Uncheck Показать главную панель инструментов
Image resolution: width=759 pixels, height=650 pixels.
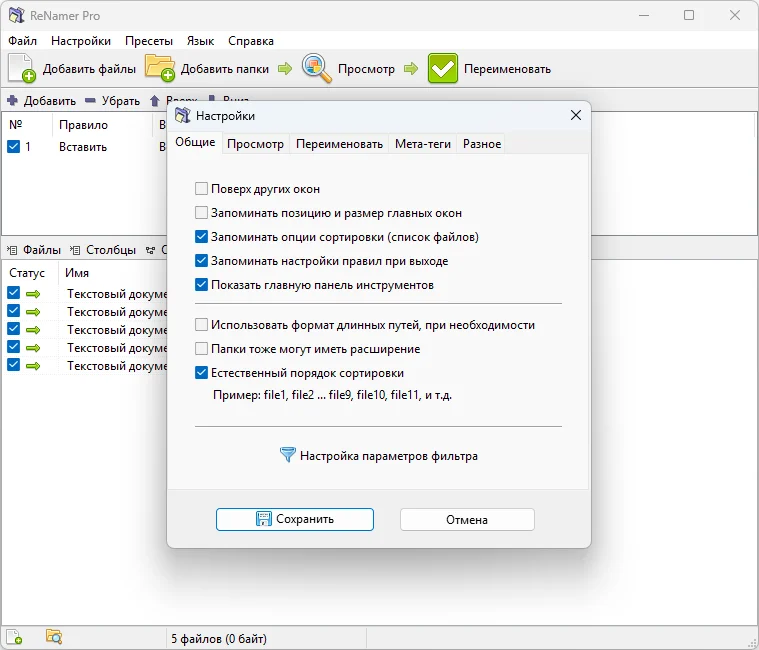201,285
